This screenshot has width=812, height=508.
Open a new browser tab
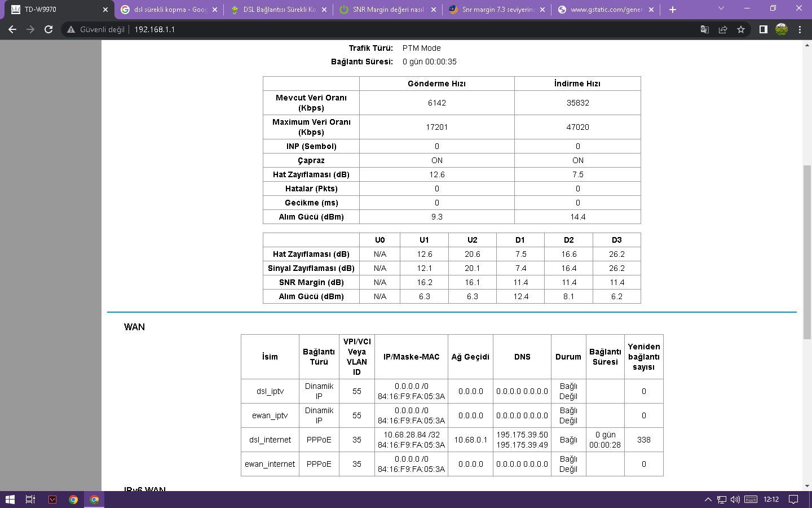point(673,10)
